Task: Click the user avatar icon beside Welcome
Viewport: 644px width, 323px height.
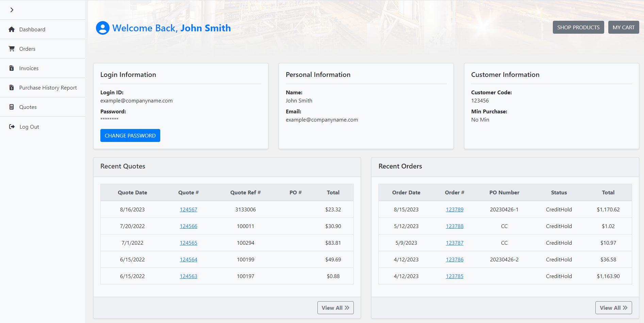Action: pyautogui.click(x=102, y=28)
